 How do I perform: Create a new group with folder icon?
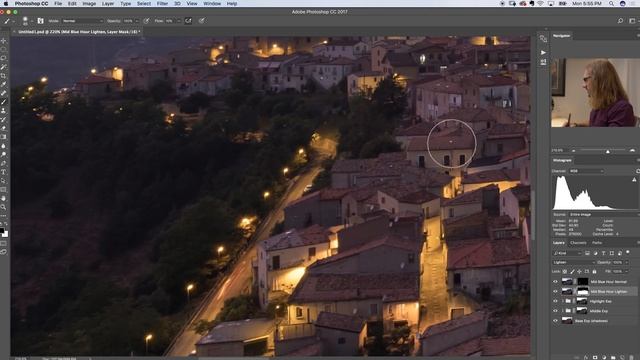(613, 357)
